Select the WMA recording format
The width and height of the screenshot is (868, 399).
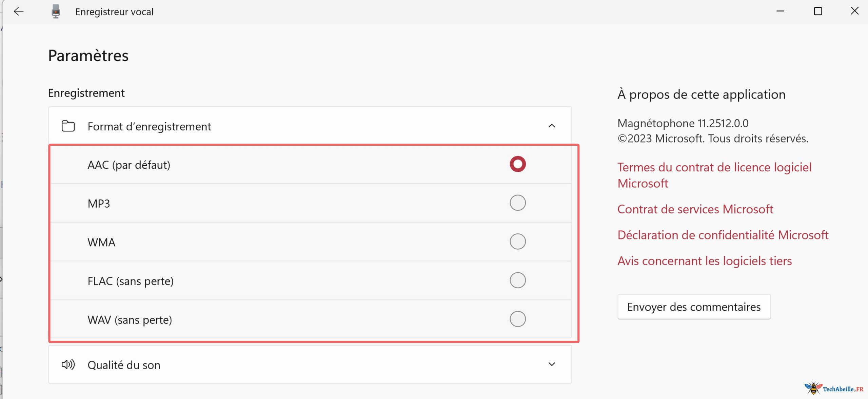(x=517, y=241)
